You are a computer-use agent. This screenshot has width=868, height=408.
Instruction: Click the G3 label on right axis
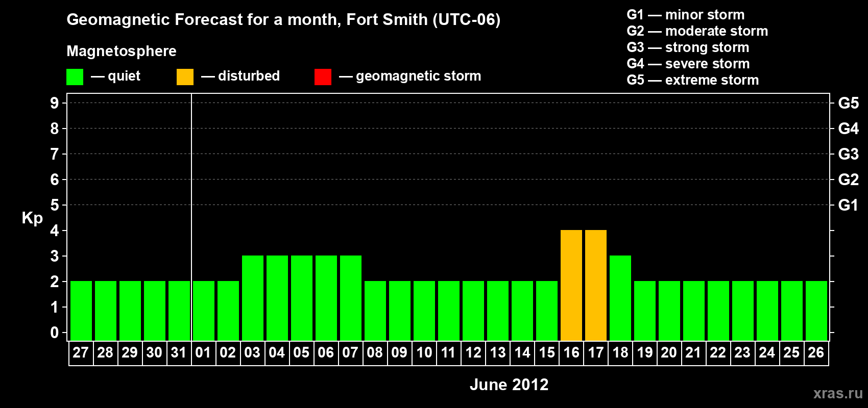click(x=849, y=154)
